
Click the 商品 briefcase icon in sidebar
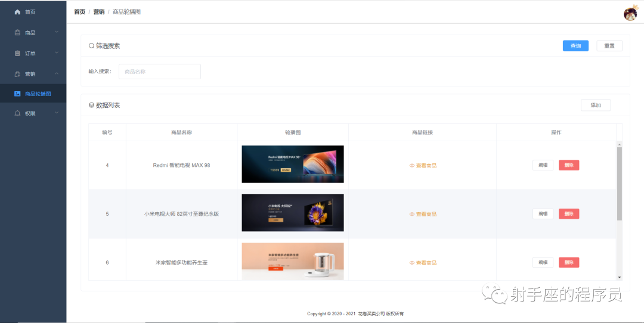click(x=17, y=32)
